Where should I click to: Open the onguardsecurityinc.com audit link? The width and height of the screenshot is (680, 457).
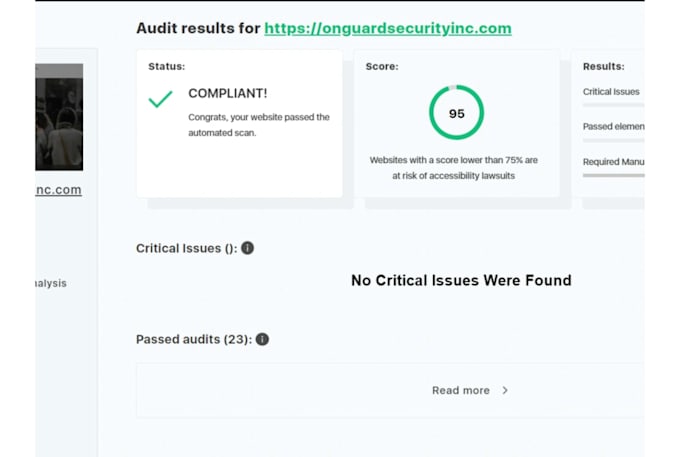[x=388, y=28]
